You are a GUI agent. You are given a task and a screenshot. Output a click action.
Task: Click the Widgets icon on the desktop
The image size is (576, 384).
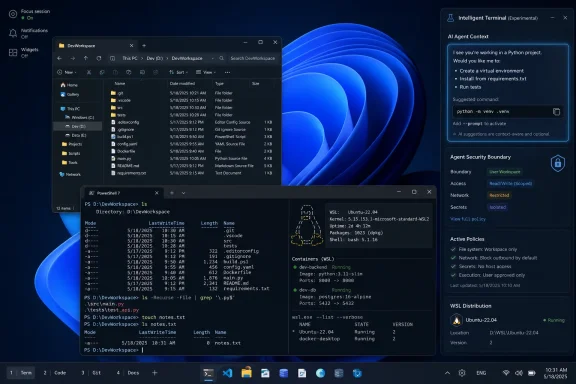pyautogui.click(x=13, y=53)
